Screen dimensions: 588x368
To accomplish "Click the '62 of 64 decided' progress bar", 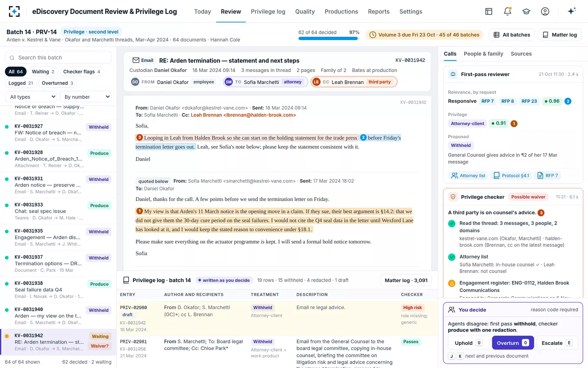I will tap(328, 38).
